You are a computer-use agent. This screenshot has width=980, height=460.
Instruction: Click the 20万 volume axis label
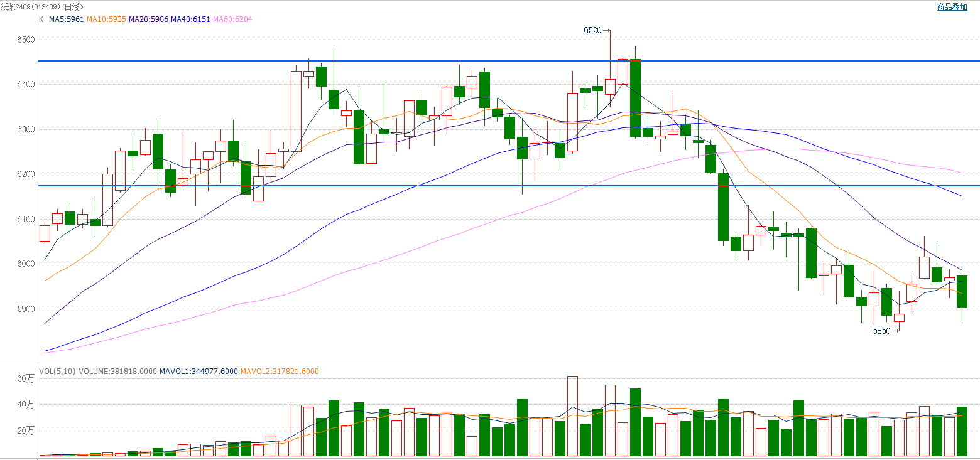coord(26,431)
